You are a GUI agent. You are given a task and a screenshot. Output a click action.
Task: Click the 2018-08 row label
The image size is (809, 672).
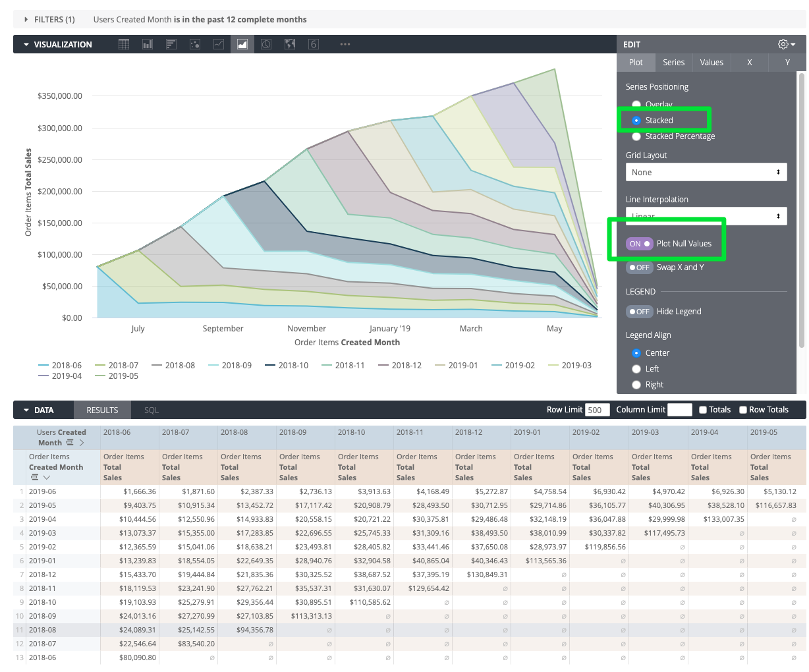(x=43, y=630)
